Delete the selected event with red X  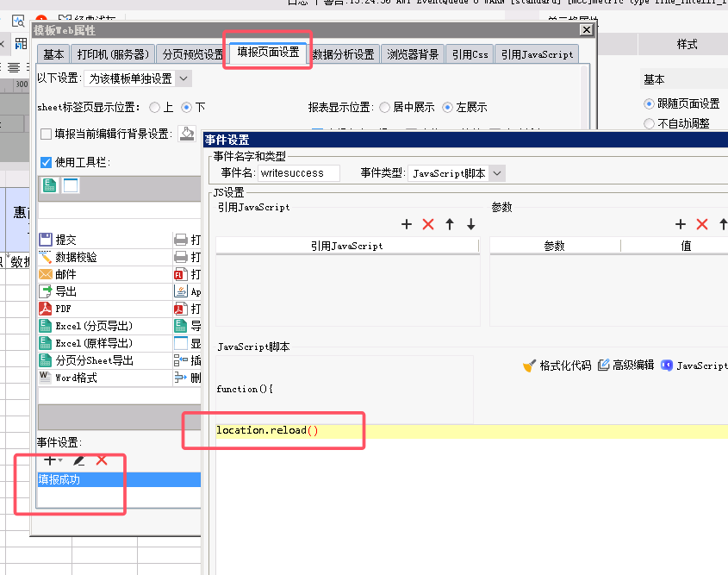102,460
